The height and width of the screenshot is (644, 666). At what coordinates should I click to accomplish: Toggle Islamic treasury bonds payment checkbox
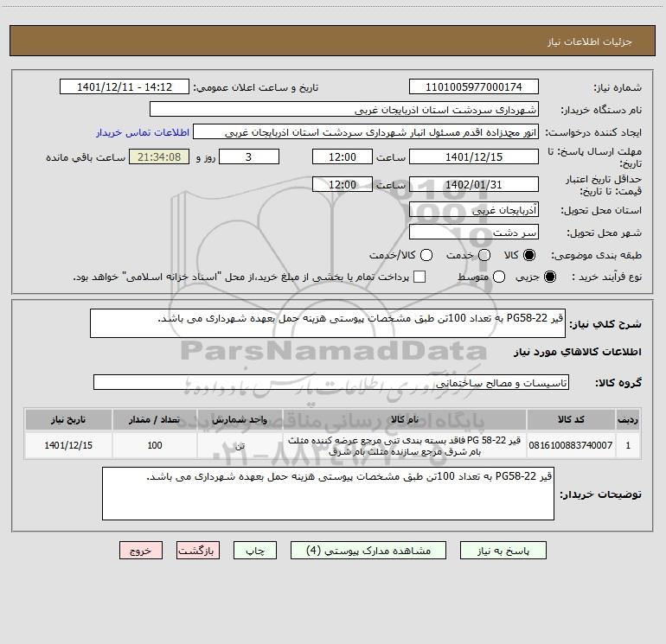419,277
